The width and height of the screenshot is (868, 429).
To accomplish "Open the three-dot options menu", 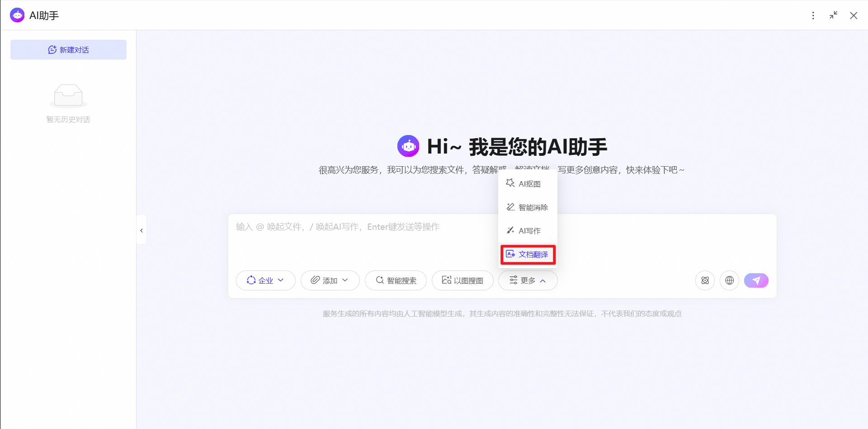I will 813,16.
